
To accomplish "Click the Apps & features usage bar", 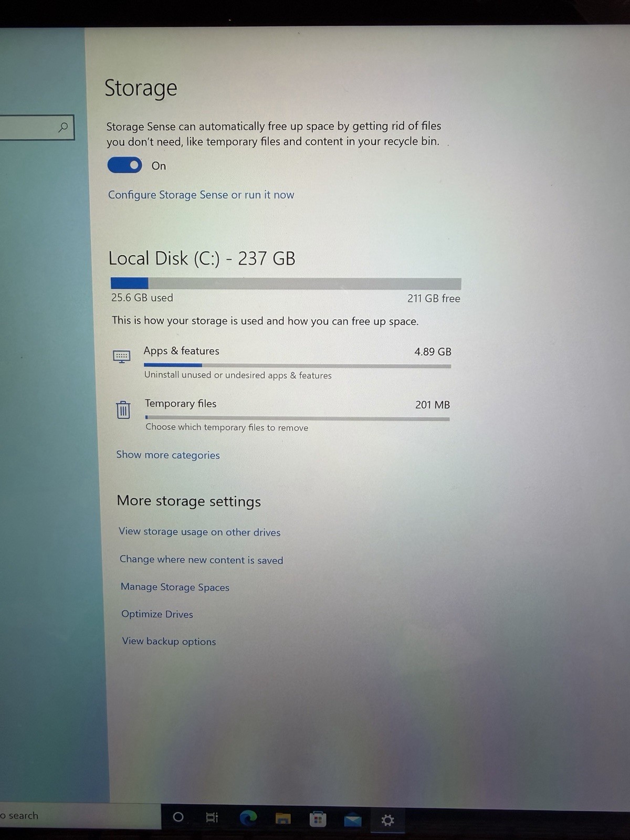I will click(297, 365).
